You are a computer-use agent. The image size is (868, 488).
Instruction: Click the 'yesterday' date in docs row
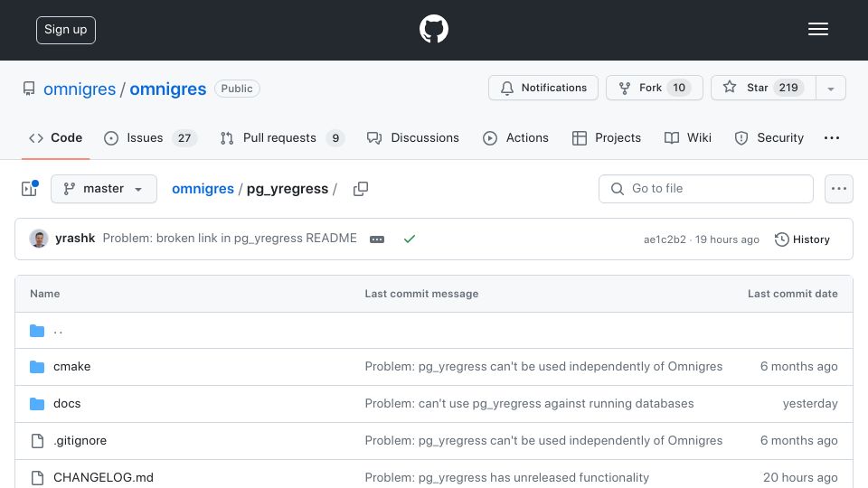tap(810, 404)
